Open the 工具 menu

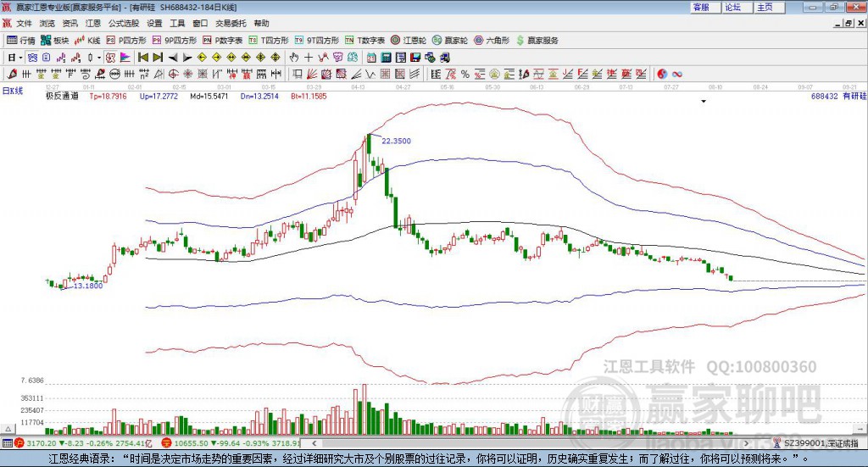177,23
